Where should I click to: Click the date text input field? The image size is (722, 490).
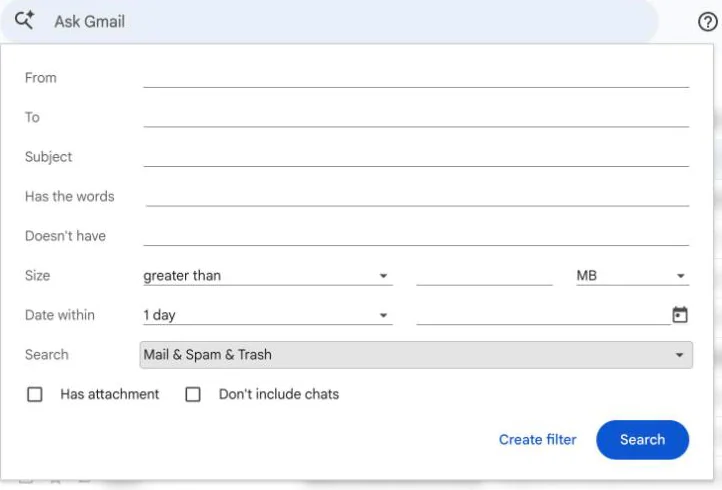[x=543, y=315]
